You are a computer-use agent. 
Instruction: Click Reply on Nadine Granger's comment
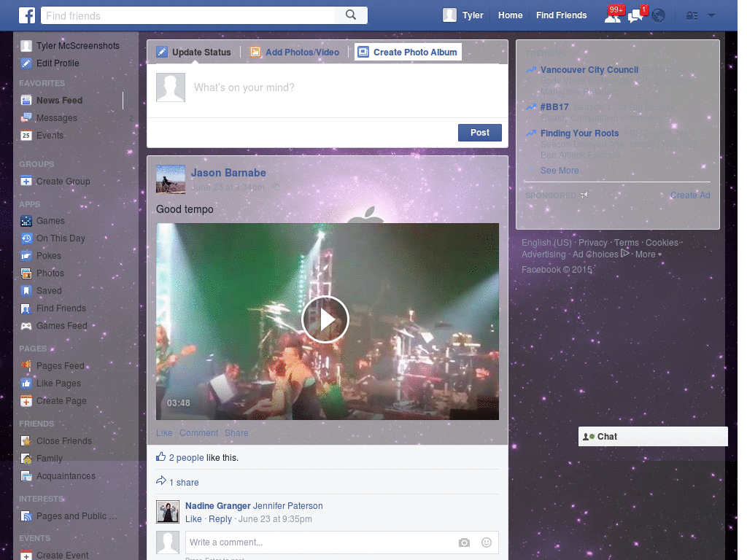point(220,519)
